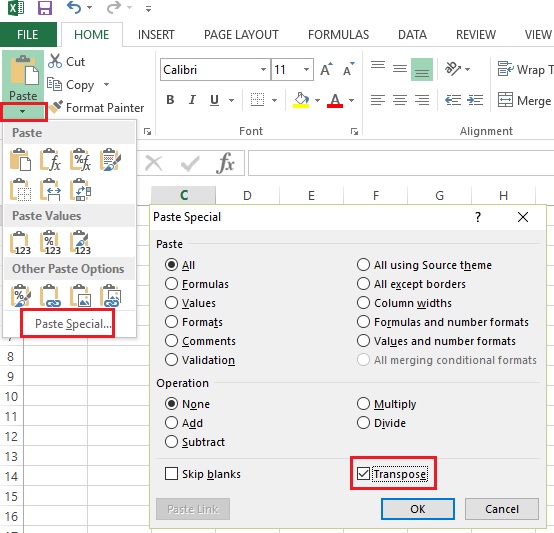
Task: Choose Values & Number Formatting paste icon
Action: [50, 243]
